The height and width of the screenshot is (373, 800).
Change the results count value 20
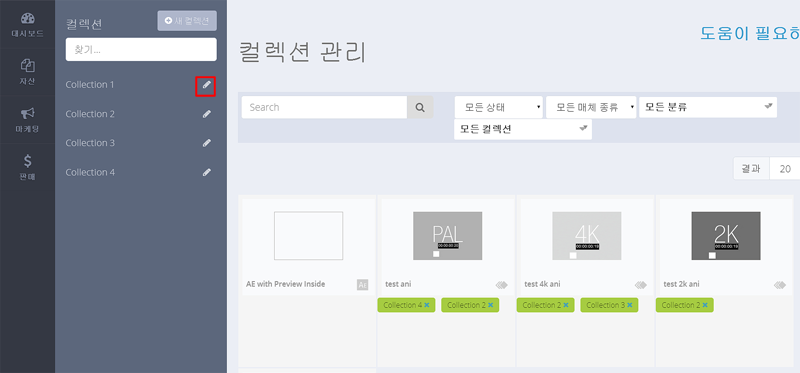tap(785, 169)
